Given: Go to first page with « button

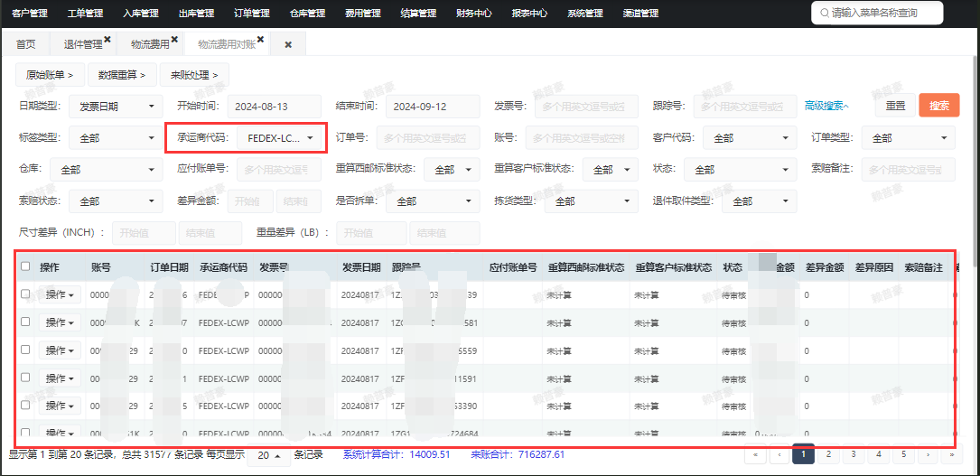Looking at the screenshot, I should tap(756, 454).
